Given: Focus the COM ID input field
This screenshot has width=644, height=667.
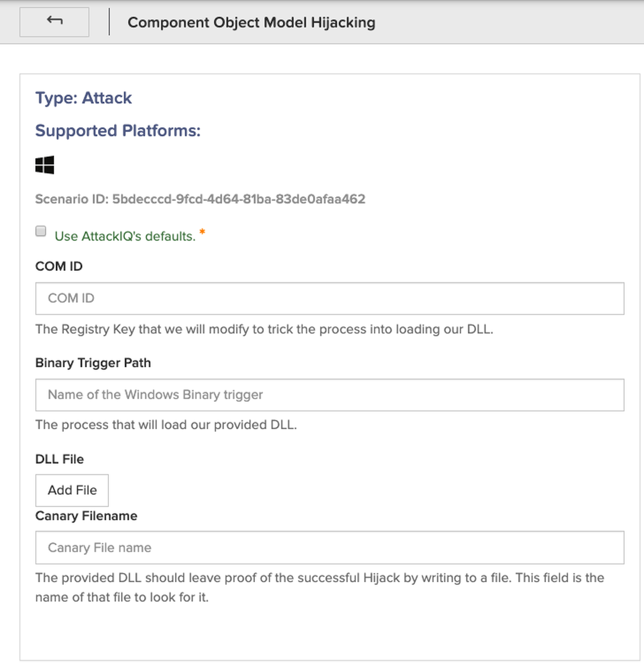Looking at the screenshot, I should pos(329,298).
